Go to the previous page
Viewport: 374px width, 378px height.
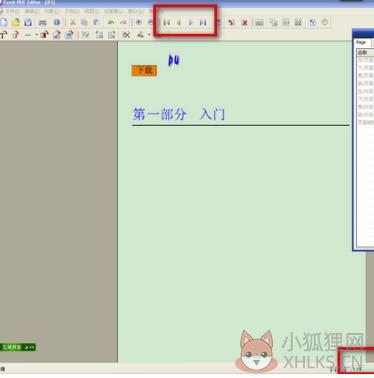pos(179,23)
